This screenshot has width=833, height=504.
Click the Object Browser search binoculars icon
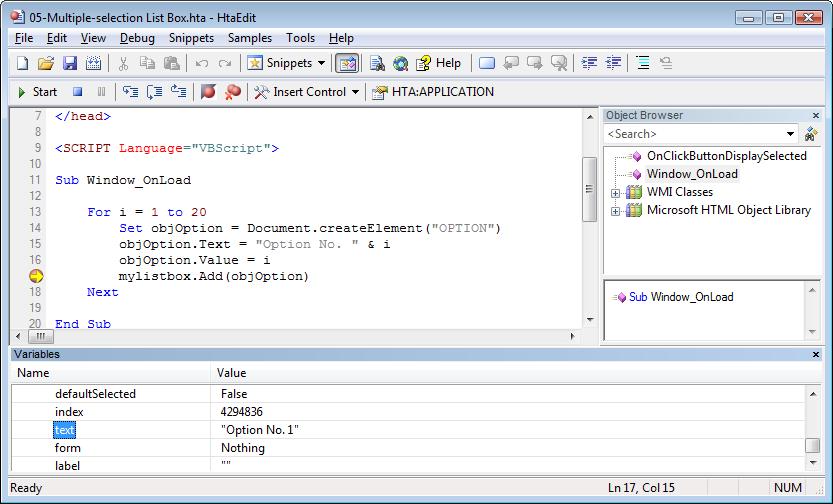[x=811, y=134]
